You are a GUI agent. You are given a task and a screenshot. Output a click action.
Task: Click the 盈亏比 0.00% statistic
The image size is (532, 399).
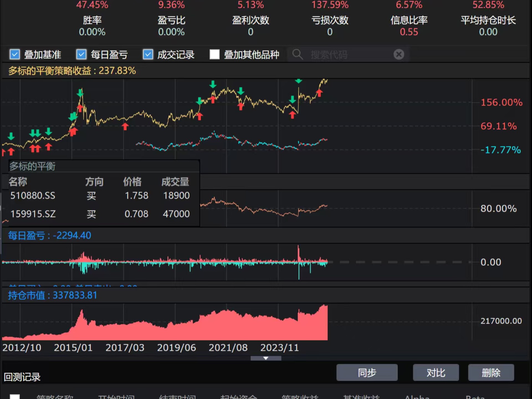click(x=172, y=26)
